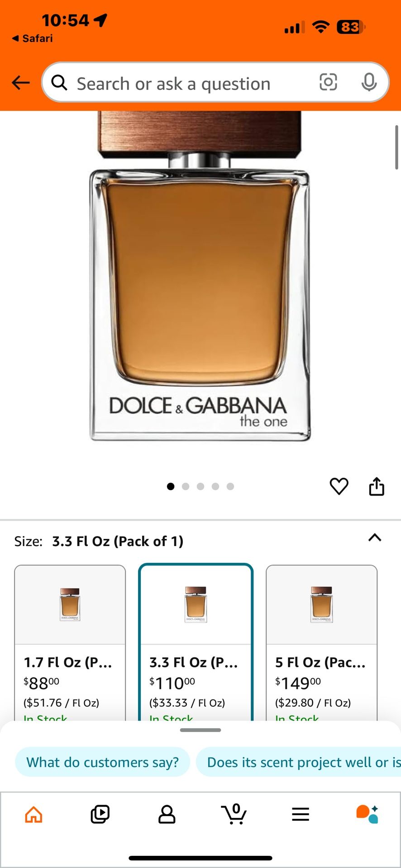
Task: Select the 5 Fl Oz size option
Action: [x=321, y=642]
